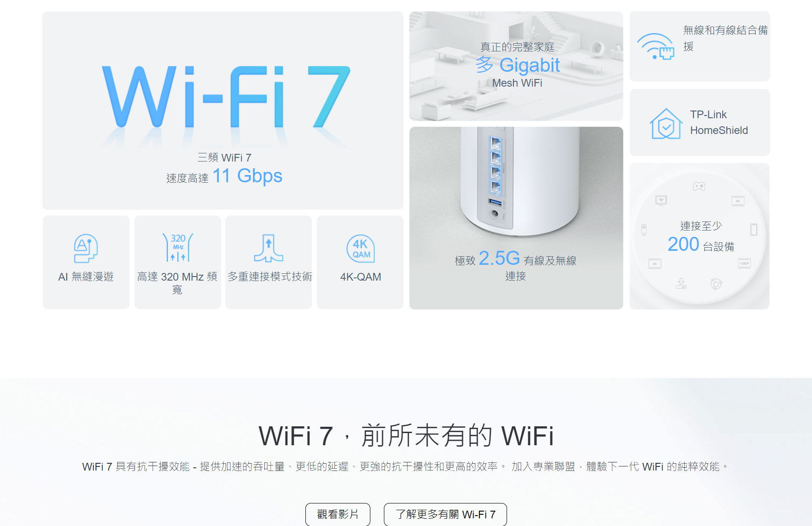Click 了解更多有關 Wi-Fi 7 button
This screenshot has height=526, width=812.
point(445,514)
